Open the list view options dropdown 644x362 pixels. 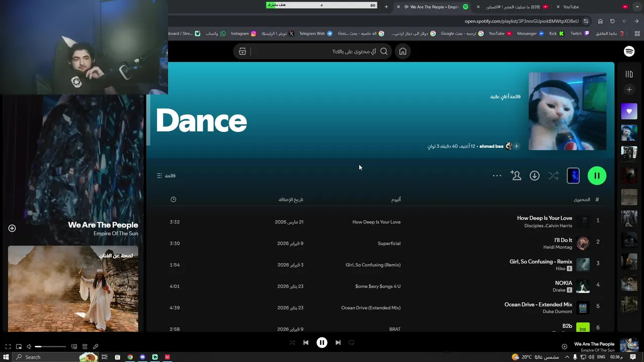[167, 175]
